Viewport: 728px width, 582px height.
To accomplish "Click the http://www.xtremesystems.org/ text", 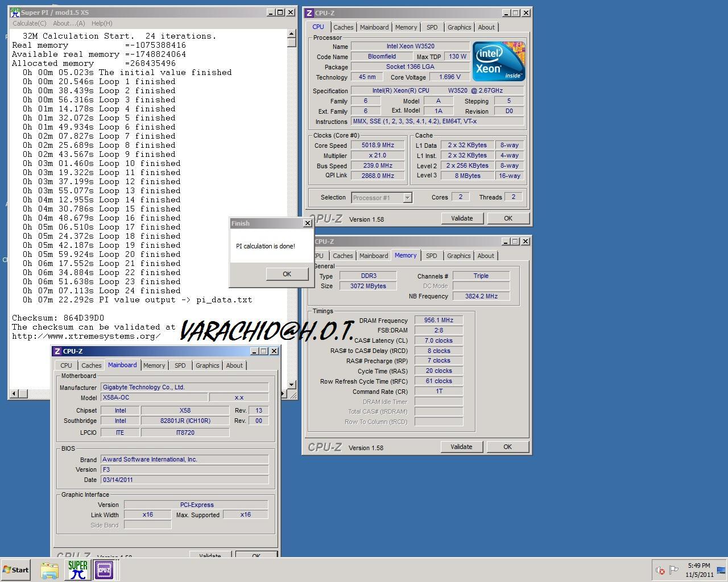I will click(86, 336).
